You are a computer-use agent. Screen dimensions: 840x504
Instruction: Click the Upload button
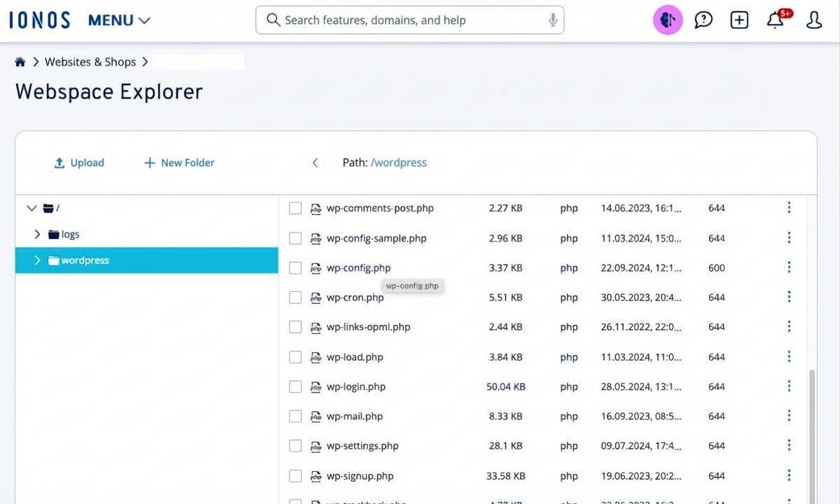(78, 162)
